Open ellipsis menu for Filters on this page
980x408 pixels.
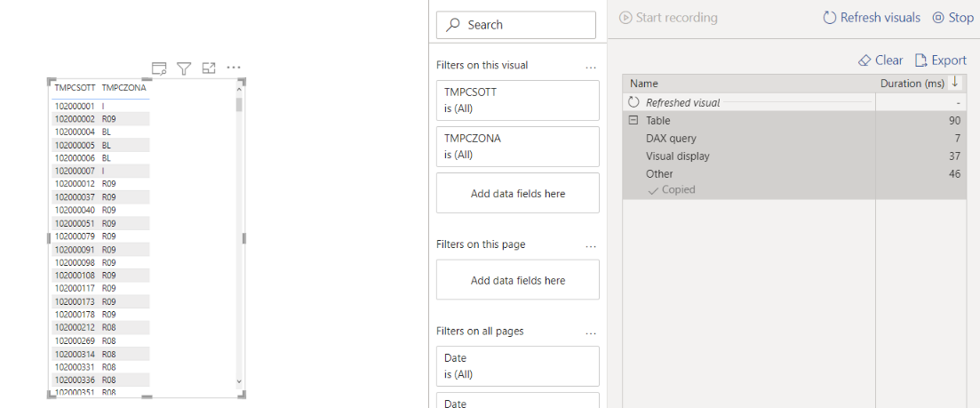(x=591, y=245)
